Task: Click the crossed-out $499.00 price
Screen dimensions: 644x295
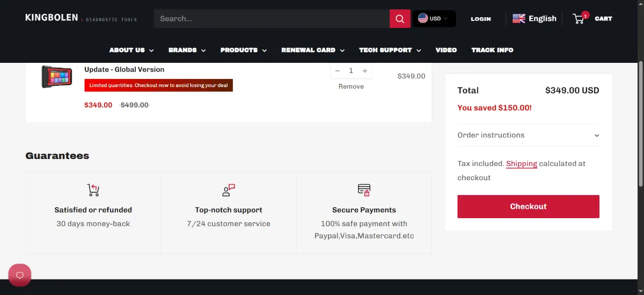Action: coord(135,105)
